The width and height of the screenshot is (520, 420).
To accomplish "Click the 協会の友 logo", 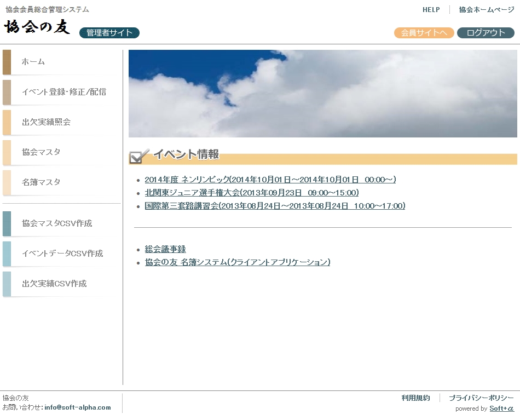I will [37, 27].
